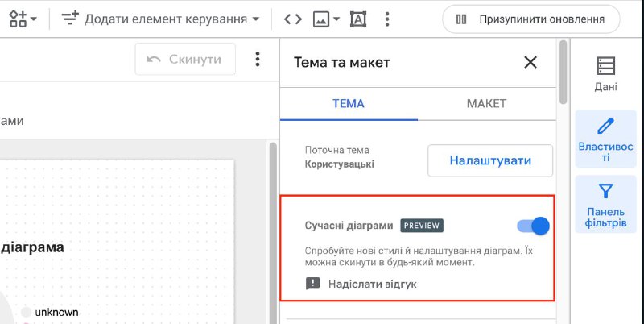Click the canvas vertical scrollbar

273,233
